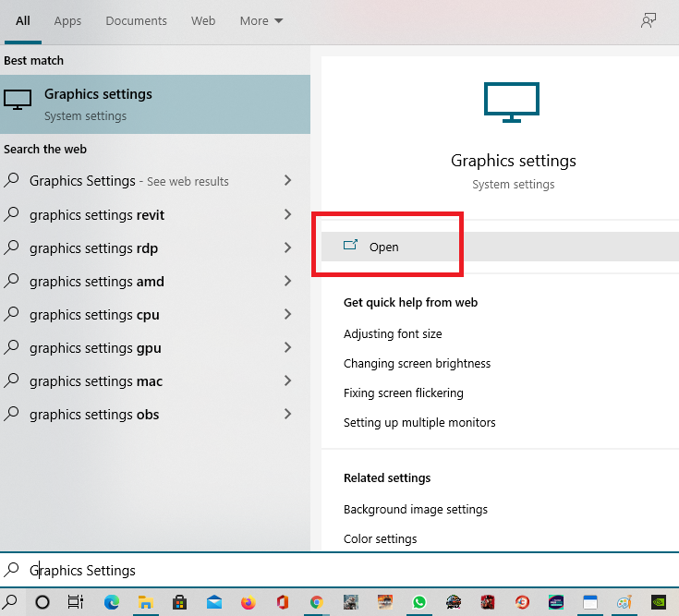Open 'Setting up multiple monitors' help link
Viewport: 679px width, 616px height.
click(419, 422)
